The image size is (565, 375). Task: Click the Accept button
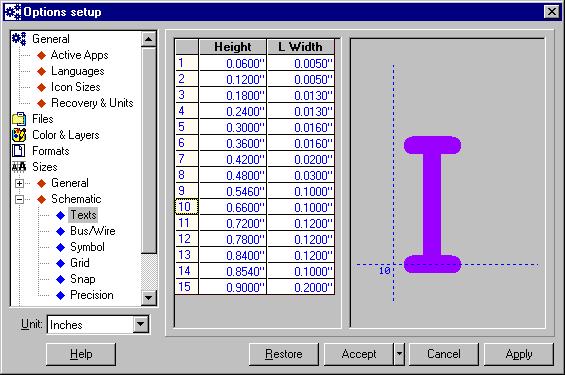(359, 354)
